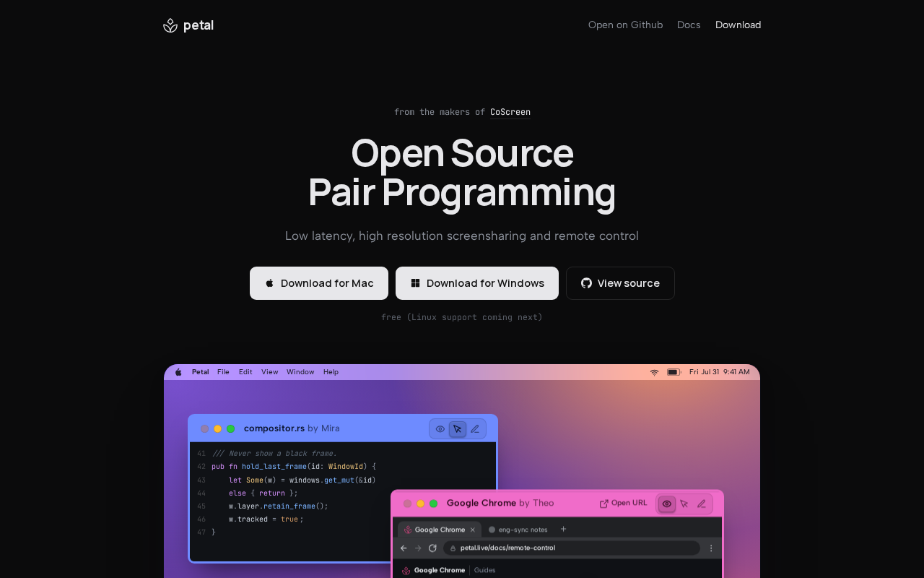Follow the CoScreen link
Screen dimensions: 924x578
[510, 112]
